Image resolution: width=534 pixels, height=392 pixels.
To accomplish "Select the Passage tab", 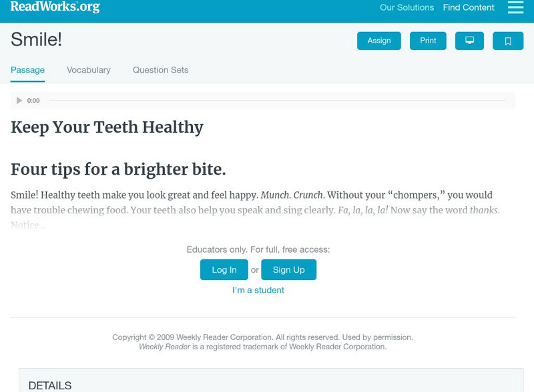I will pyautogui.click(x=27, y=70).
